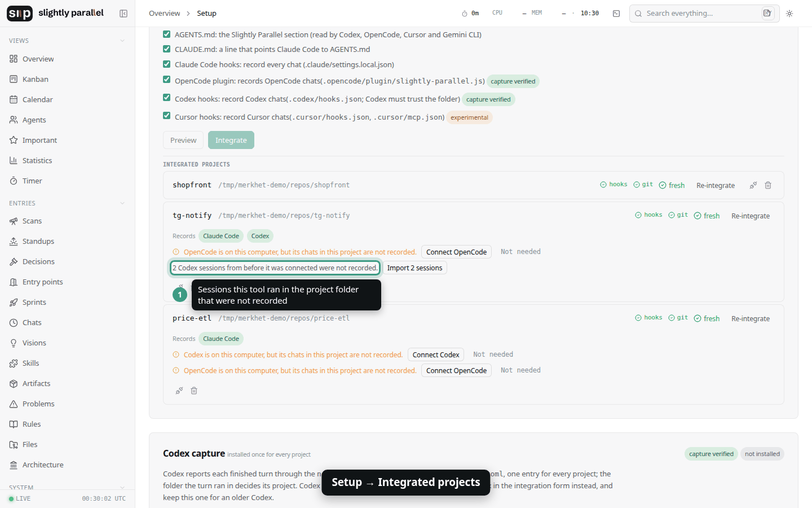812x508 pixels.
Task: Toggle the Codex hooks checkbox
Action: pos(166,98)
